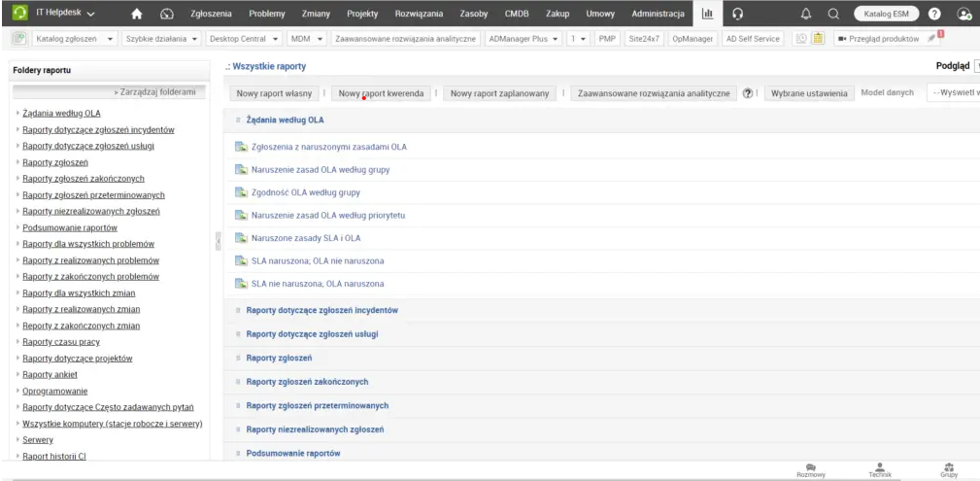Click the Rozmowy chat icon

(x=811, y=470)
